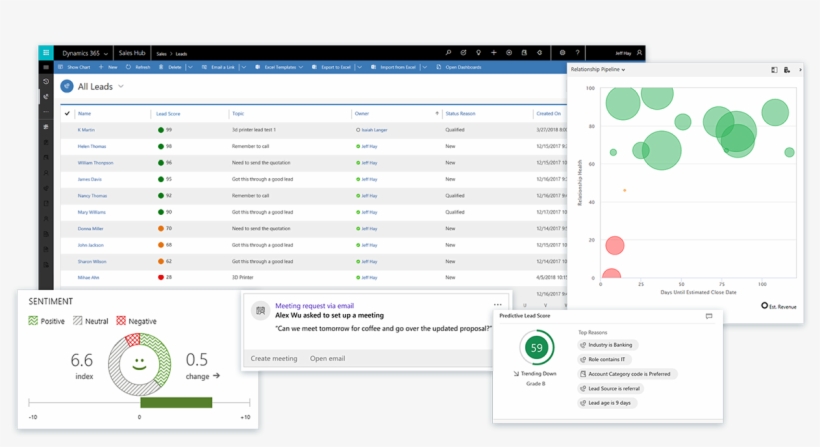Toggle the select-all checkmark in the leads grid header

pos(67,113)
